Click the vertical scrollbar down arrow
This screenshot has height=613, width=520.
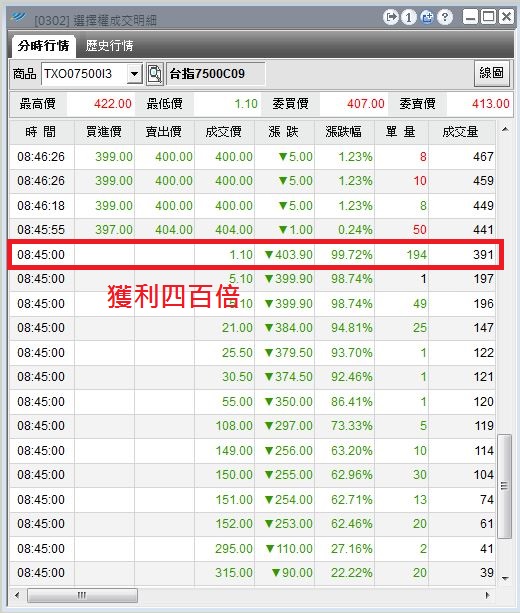coord(505,578)
